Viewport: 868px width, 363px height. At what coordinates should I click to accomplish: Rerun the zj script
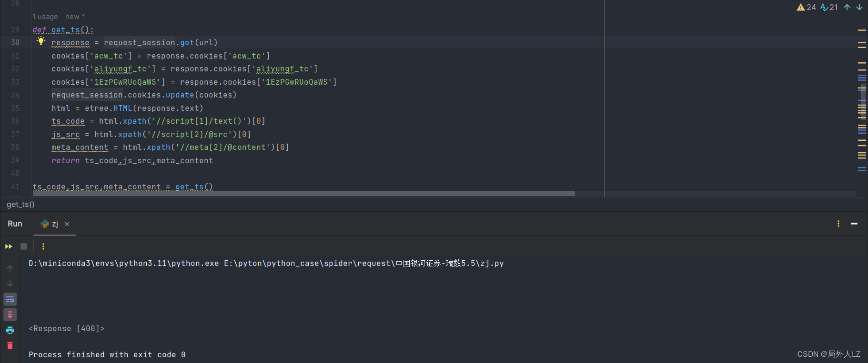pos(9,246)
